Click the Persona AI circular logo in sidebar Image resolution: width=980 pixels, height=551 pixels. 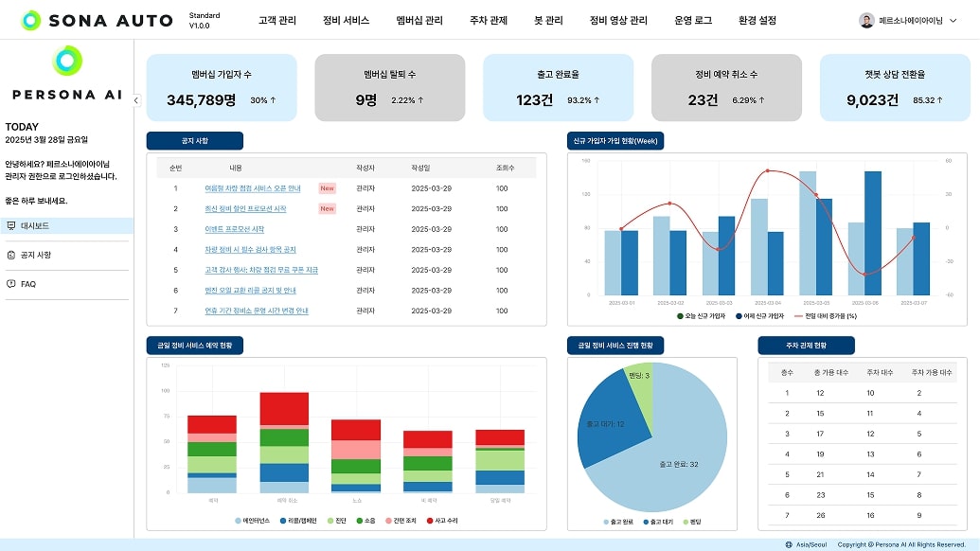click(67, 62)
